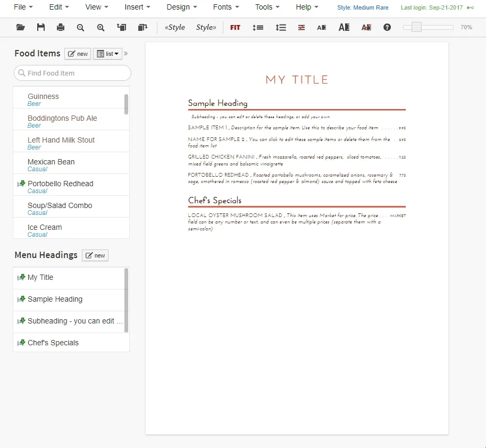Print the current menu
This screenshot has height=448, width=486.
pos(60,27)
